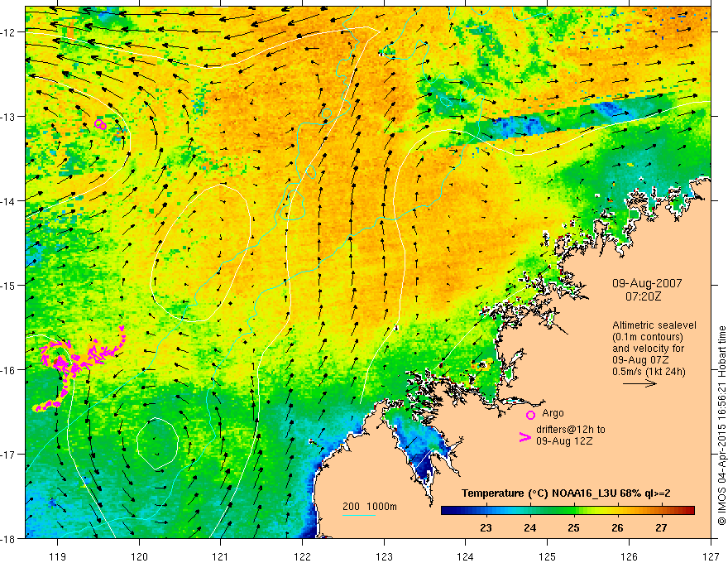Click the 27 value on temperature scale

click(x=661, y=527)
